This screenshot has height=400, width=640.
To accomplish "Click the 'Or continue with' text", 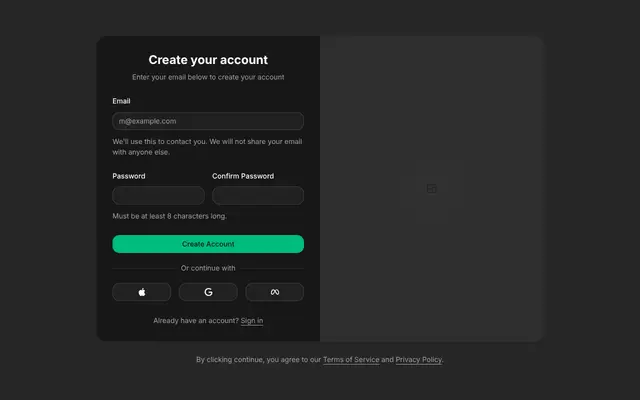I will 208,268.
